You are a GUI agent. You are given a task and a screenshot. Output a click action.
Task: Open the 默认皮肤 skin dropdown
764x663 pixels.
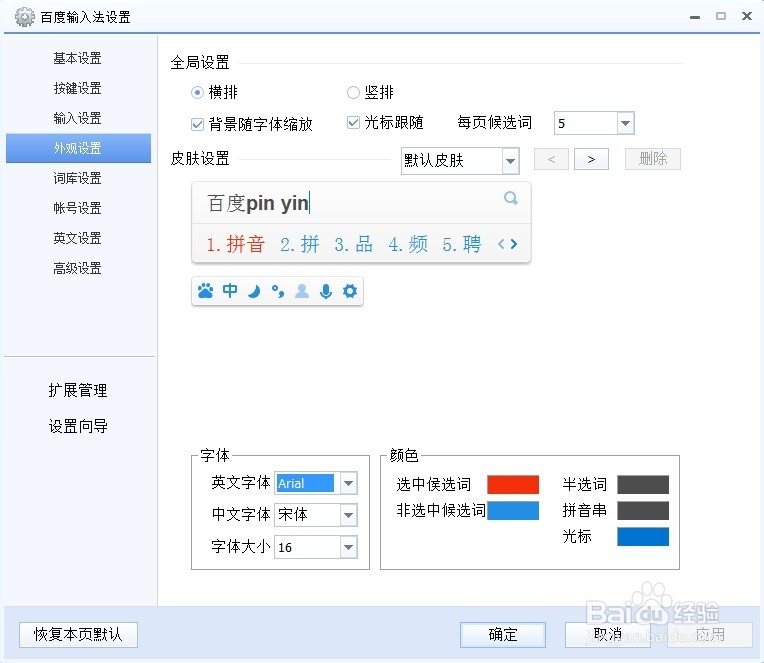(460, 160)
